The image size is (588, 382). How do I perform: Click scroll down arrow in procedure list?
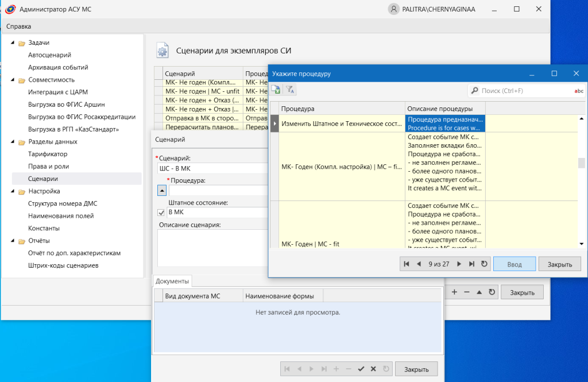click(x=581, y=244)
